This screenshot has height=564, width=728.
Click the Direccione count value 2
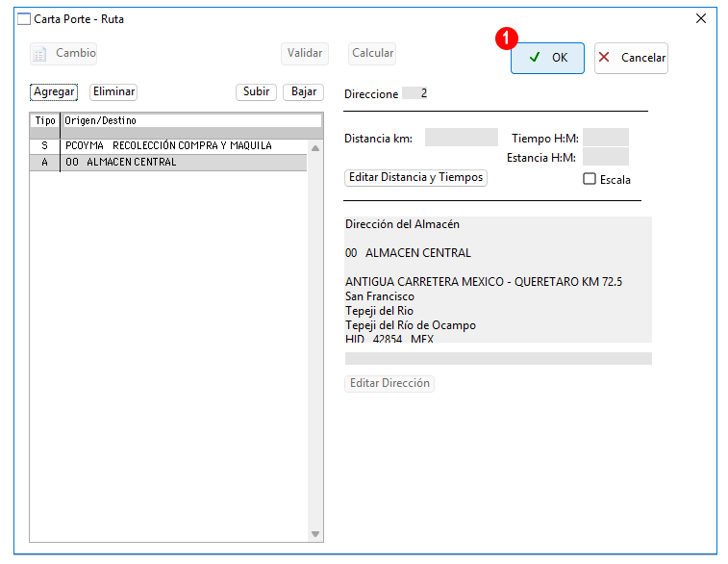coord(414,93)
